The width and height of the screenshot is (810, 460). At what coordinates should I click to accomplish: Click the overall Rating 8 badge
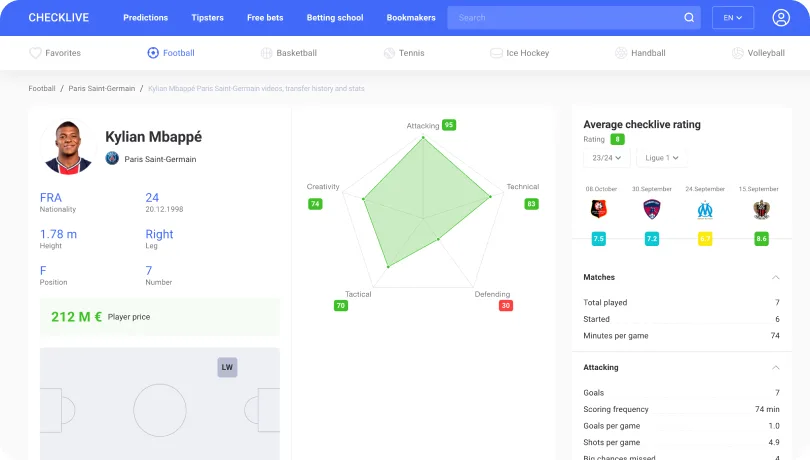pos(617,139)
